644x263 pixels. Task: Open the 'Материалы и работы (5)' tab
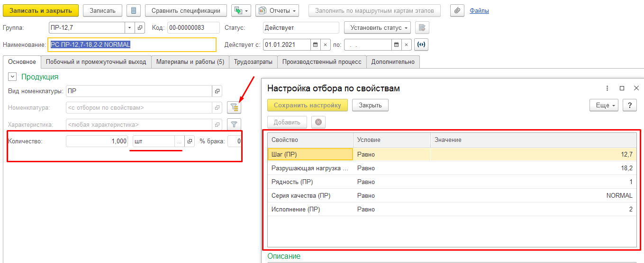[190, 62]
